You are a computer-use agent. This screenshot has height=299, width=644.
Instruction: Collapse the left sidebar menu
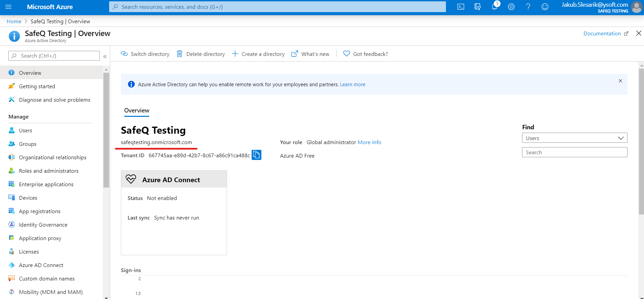[105, 56]
